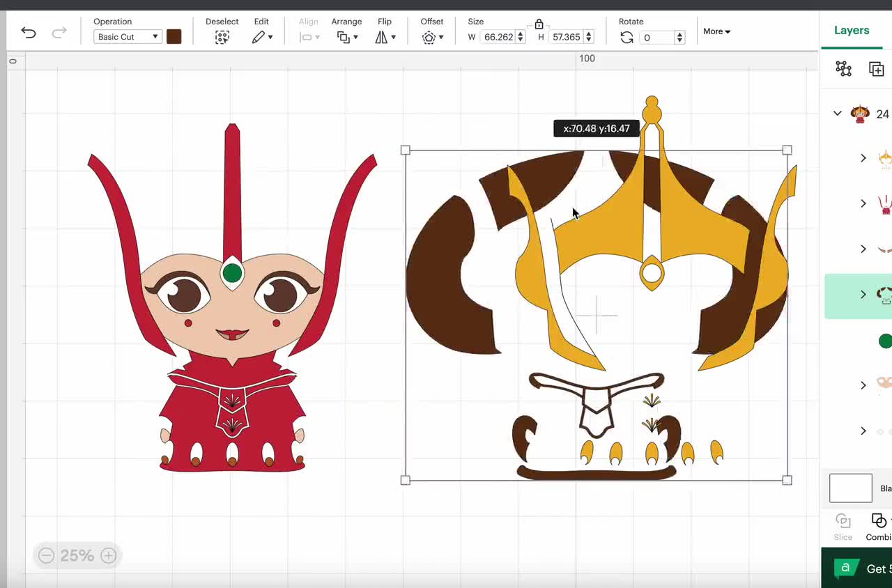892x588 pixels.
Task: Click the Deselect icon
Action: (222, 38)
